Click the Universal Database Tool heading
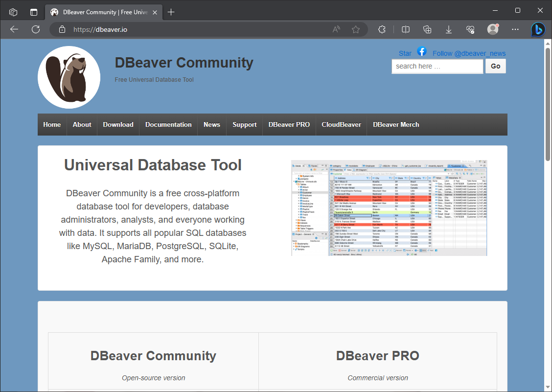 (153, 165)
